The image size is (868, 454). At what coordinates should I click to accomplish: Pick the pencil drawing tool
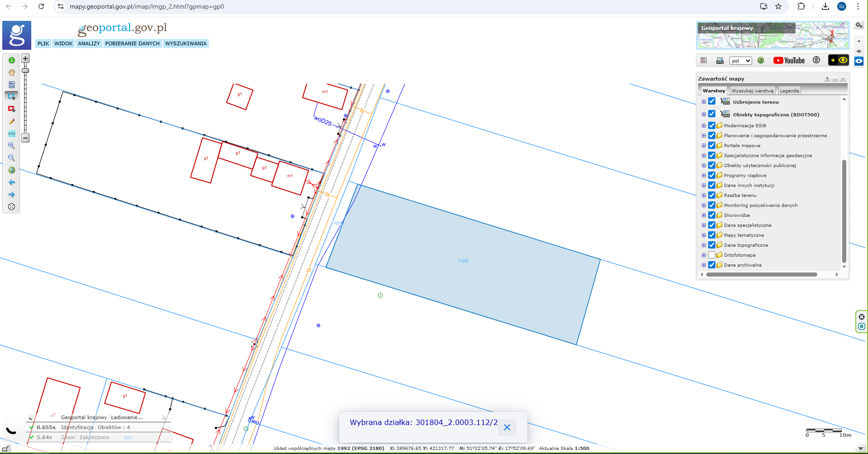[x=12, y=121]
